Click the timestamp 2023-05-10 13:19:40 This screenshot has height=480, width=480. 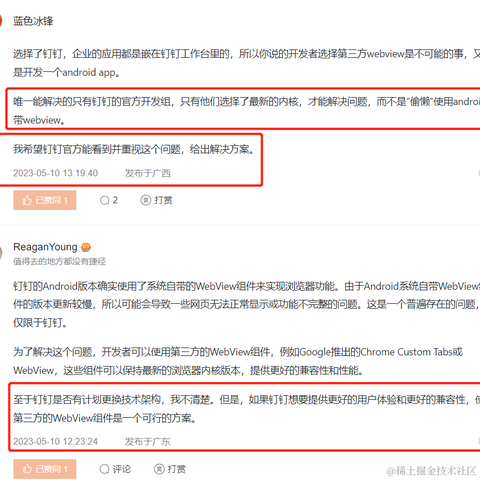coord(55,173)
